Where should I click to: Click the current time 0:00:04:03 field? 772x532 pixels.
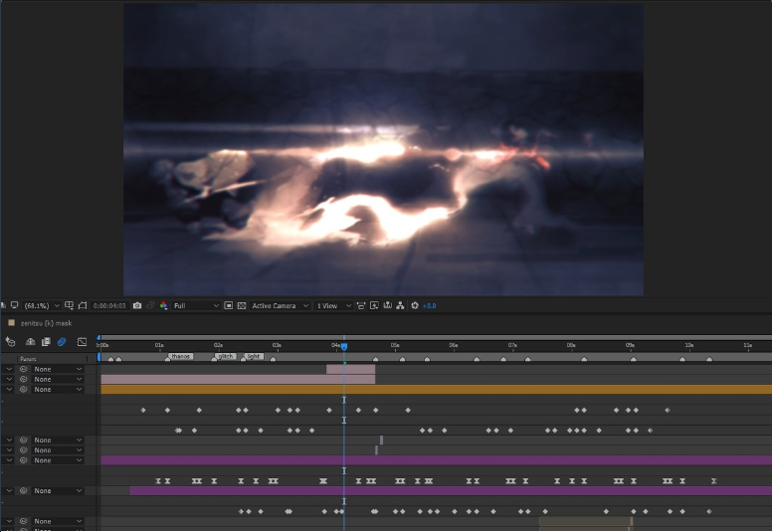pos(109,305)
